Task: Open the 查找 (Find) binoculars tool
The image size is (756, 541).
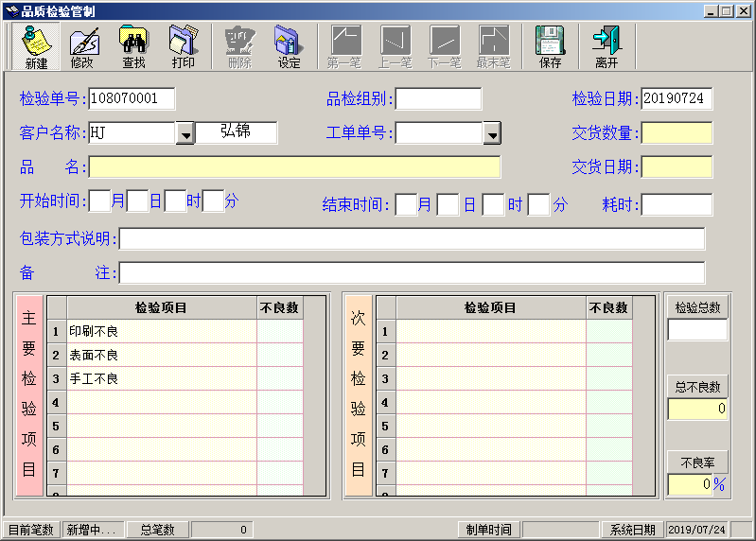Action: tap(133, 46)
